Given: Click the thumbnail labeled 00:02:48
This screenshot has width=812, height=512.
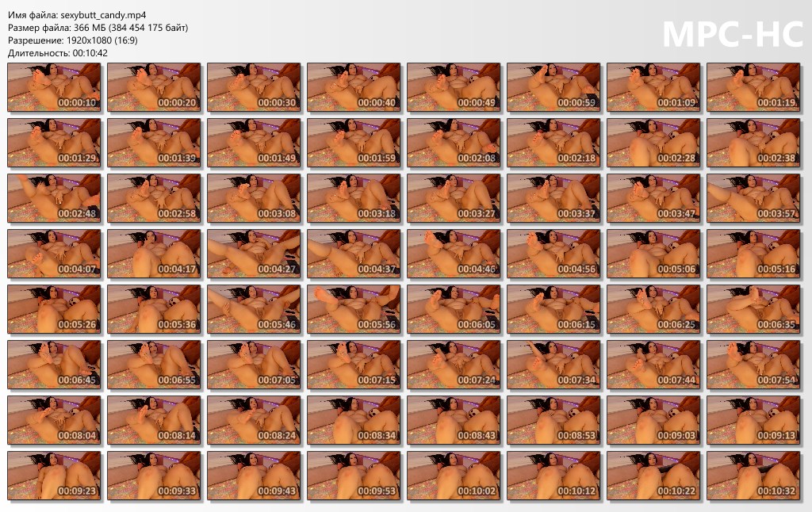Looking at the screenshot, I should tap(54, 198).
